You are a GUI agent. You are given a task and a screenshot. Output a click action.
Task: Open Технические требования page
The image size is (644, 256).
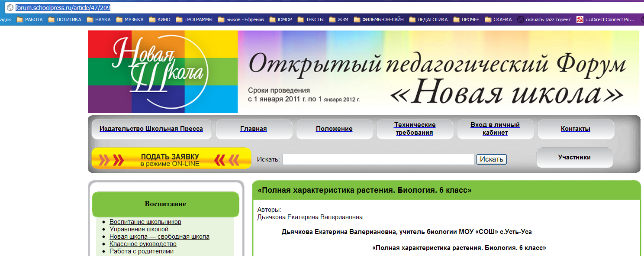pyautogui.click(x=415, y=129)
